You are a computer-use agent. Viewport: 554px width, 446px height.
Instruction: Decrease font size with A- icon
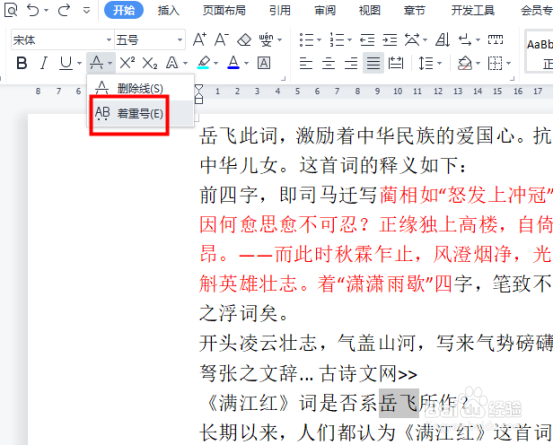[222, 40]
